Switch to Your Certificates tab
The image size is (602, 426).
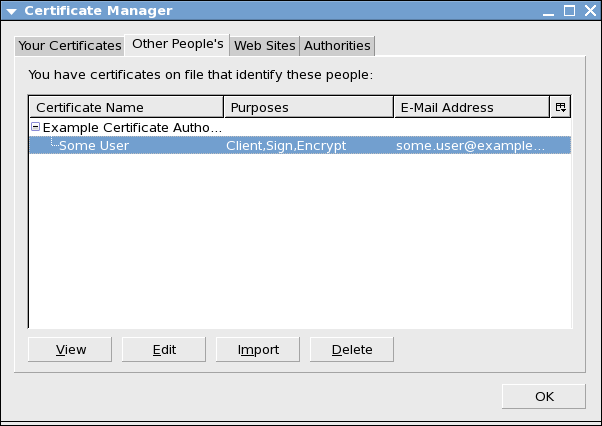point(70,46)
